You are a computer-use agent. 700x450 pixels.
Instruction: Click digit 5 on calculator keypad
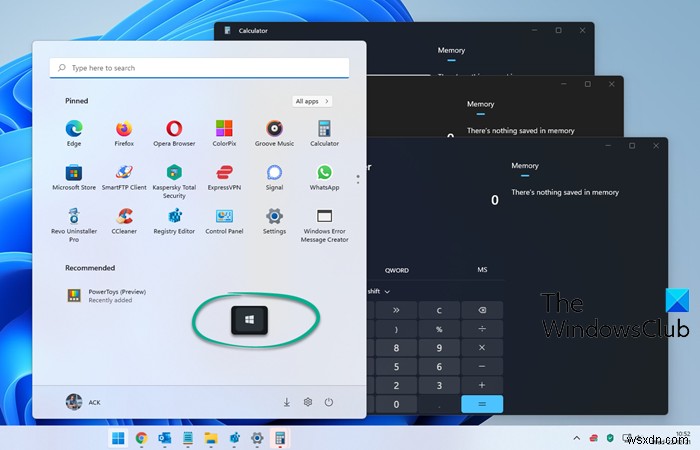[396, 367]
